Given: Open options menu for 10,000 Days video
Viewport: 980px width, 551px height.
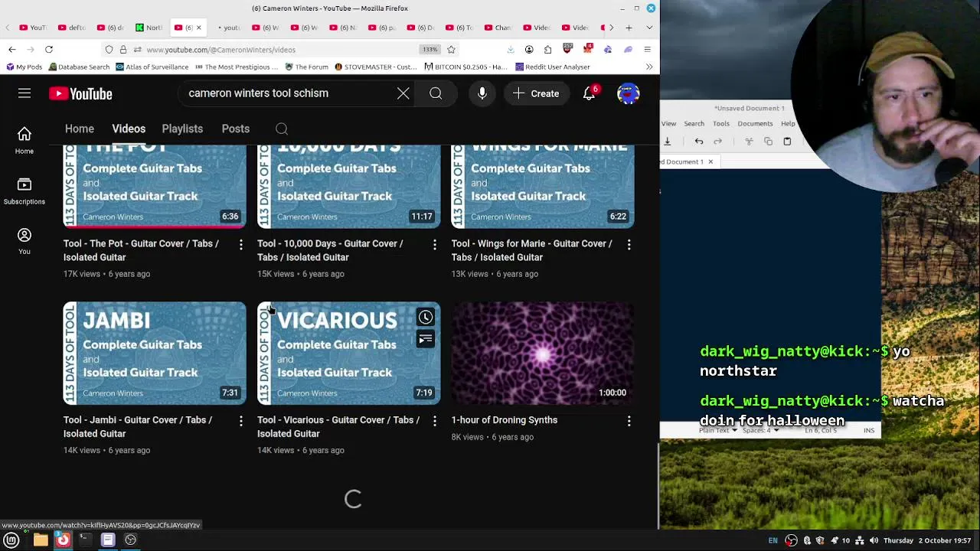Looking at the screenshot, I should pos(435,245).
